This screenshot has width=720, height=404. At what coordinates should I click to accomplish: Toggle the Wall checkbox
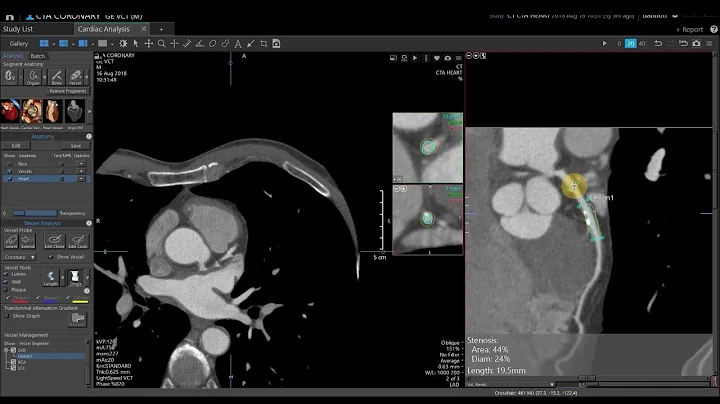[x=6, y=282]
